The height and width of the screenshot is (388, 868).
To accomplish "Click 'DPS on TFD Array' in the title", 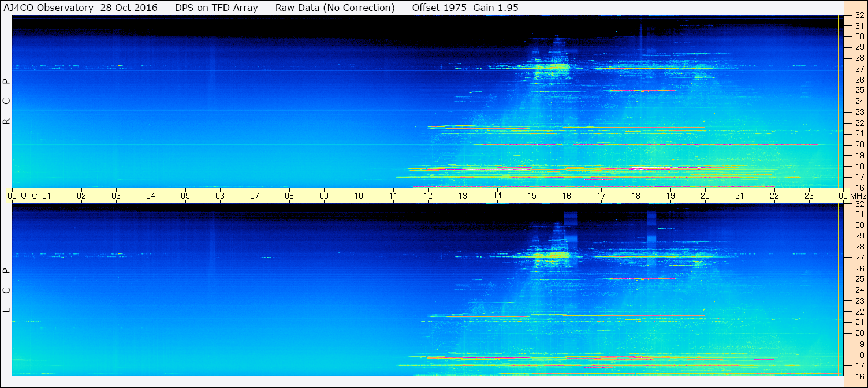I will pos(217,8).
